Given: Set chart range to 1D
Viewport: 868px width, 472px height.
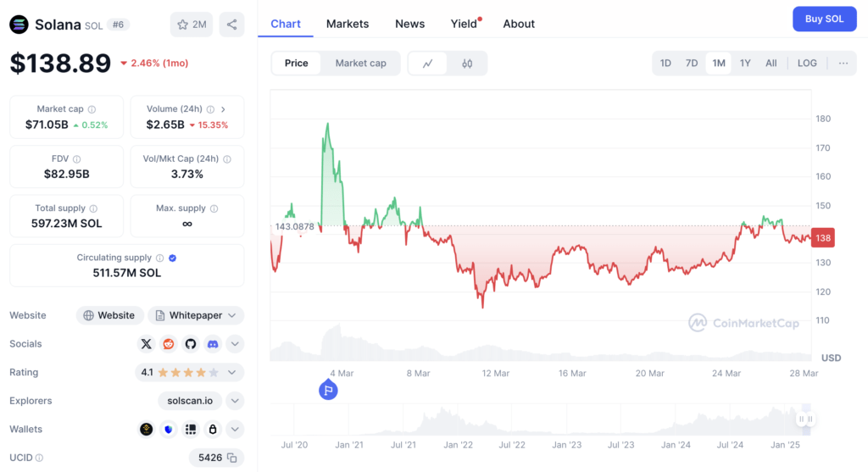Looking at the screenshot, I should coord(665,63).
